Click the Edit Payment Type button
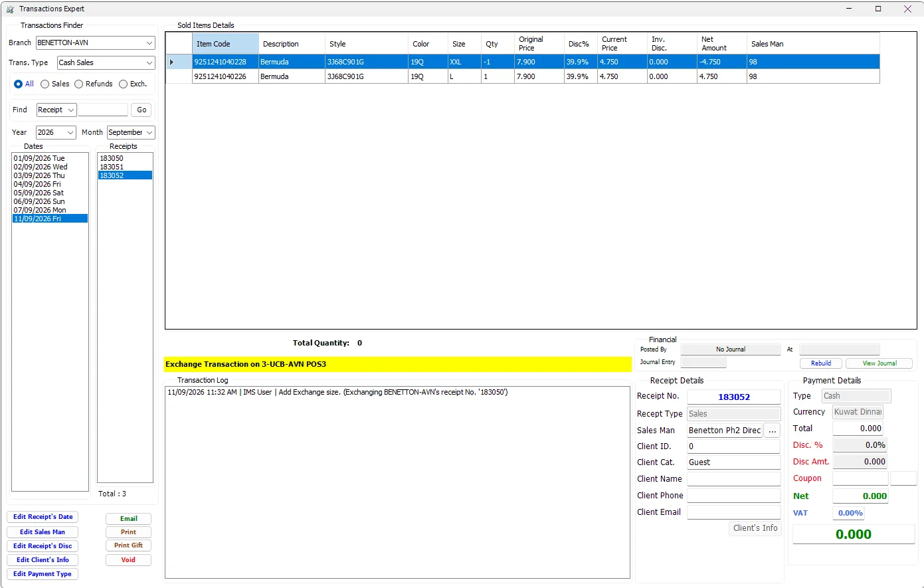924x588 pixels. click(43, 574)
